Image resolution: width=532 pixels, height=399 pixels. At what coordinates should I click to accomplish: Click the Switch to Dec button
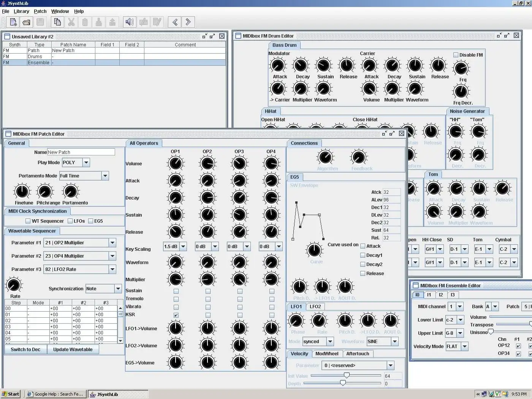click(x=25, y=350)
